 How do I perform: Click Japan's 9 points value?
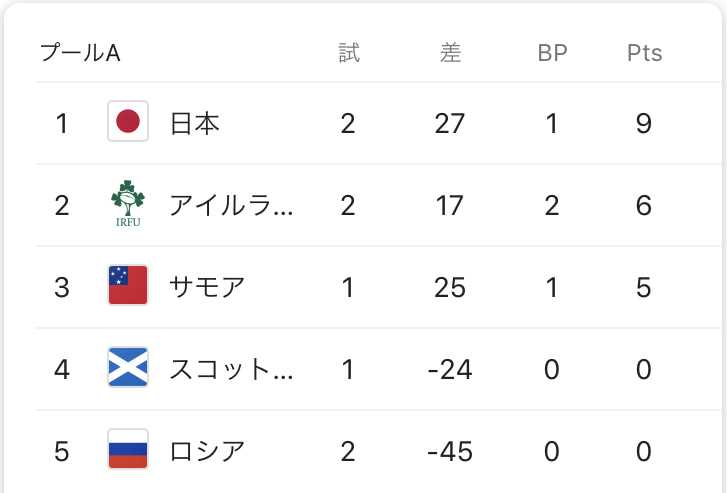pyautogui.click(x=644, y=124)
